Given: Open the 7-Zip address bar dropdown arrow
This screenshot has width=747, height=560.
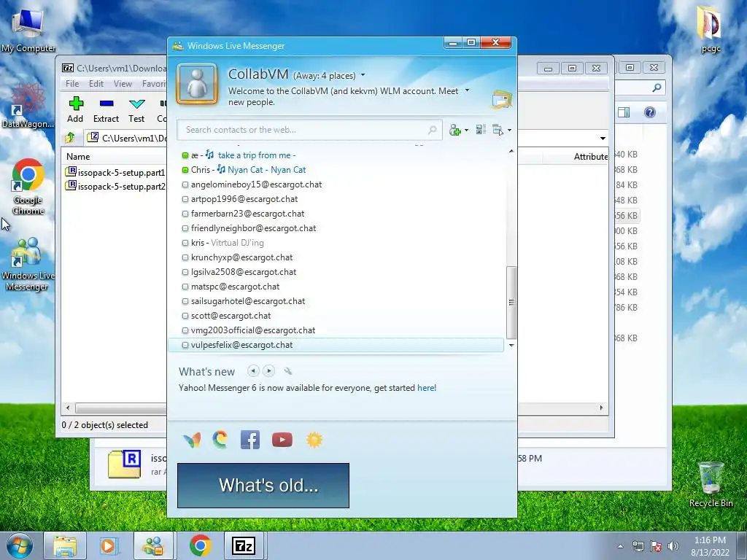Looking at the screenshot, I should tap(603, 138).
